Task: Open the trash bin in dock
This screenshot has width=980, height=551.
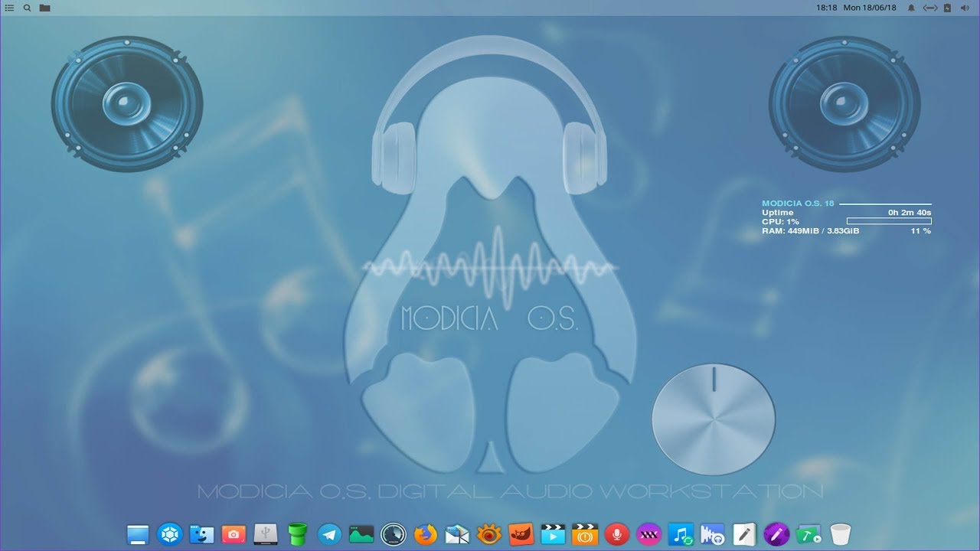Action: (840, 534)
